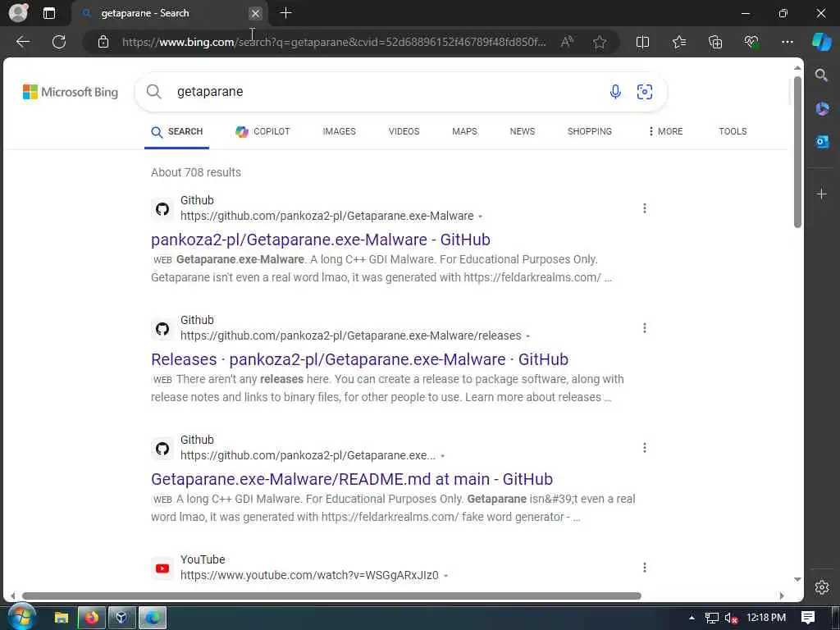Screen dimensions: 840x630
Task: Open Browser essentials heart icon
Action: point(751,42)
